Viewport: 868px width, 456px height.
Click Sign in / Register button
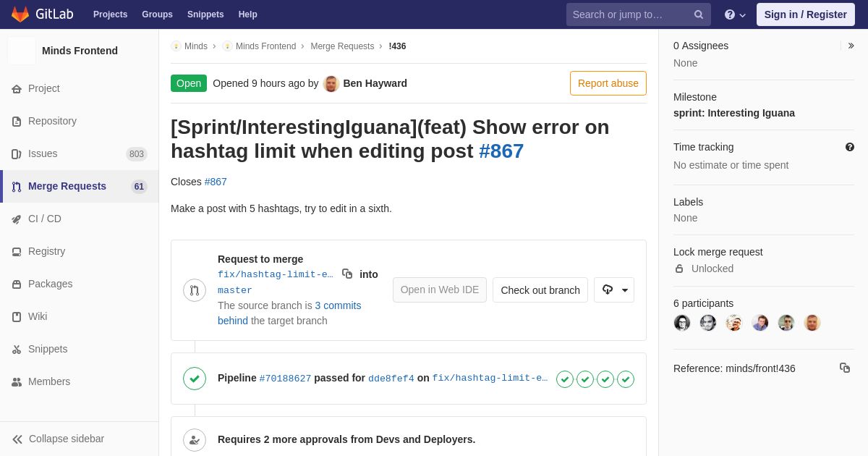point(806,14)
